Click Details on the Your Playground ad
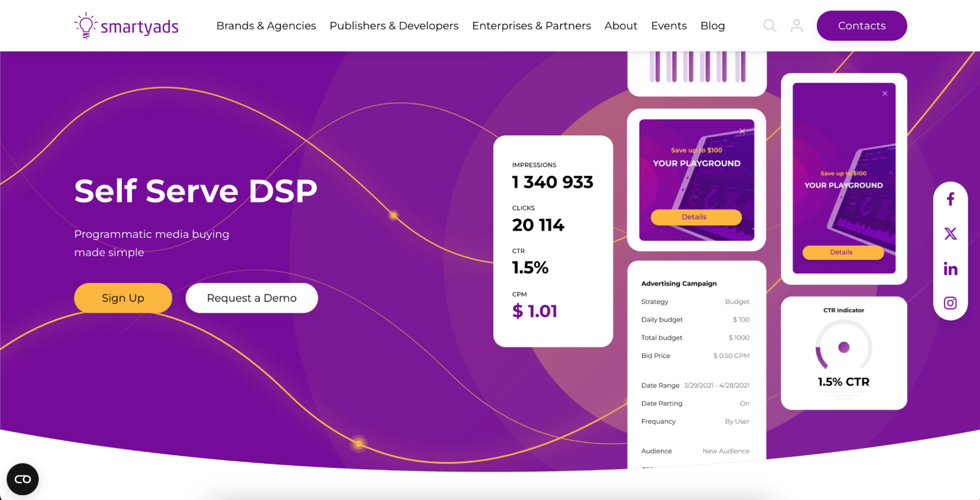The image size is (980, 500). pyautogui.click(x=696, y=217)
